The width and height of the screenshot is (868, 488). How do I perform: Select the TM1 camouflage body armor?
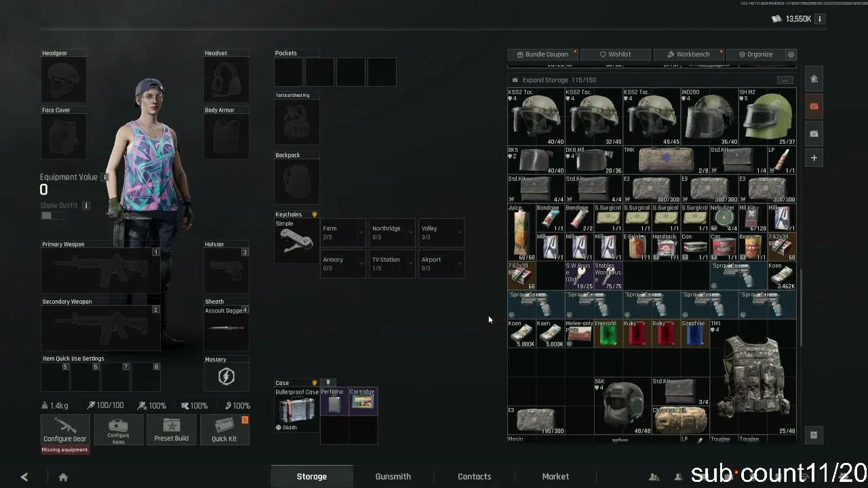[x=753, y=377]
